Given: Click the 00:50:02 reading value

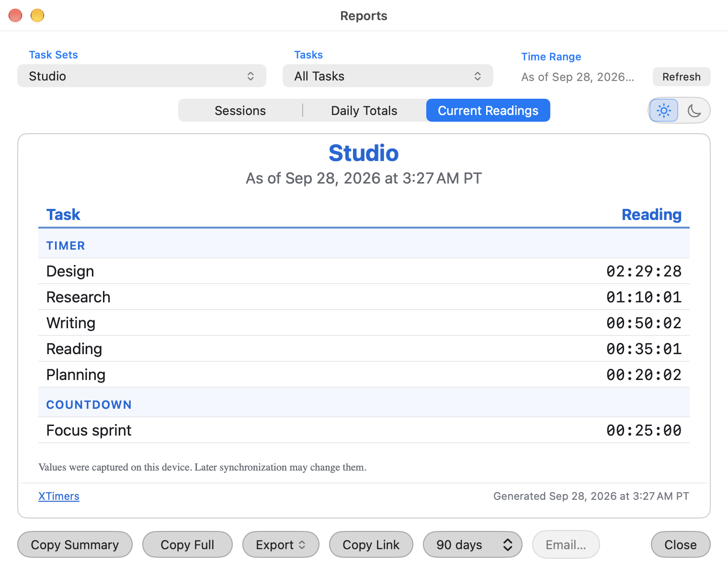Looking at the screenshot, I should pos(644,323).
